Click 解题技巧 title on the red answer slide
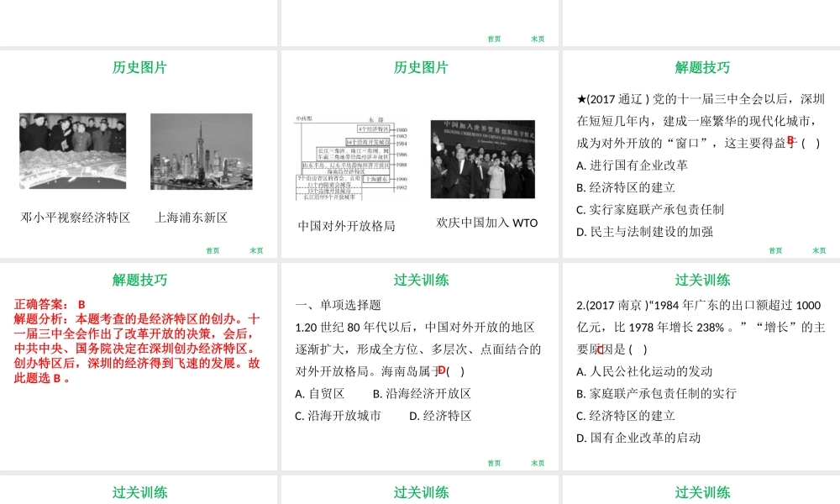This screenshot has height=504, width=840. [139, 280]
